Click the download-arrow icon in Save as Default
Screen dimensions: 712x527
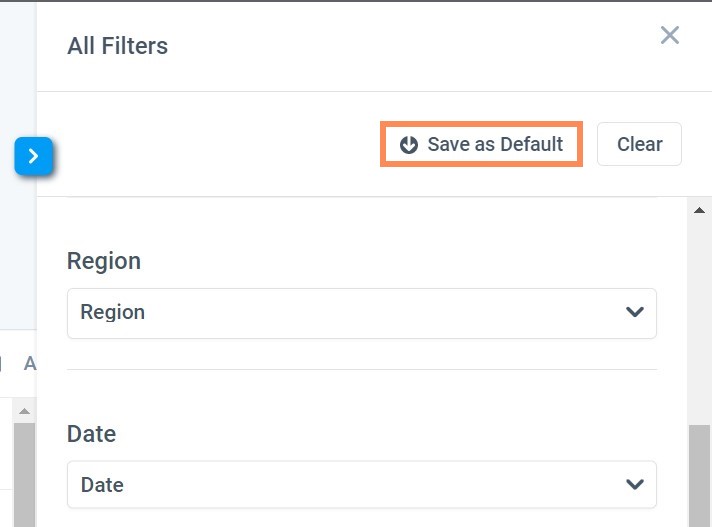[409, 145]
